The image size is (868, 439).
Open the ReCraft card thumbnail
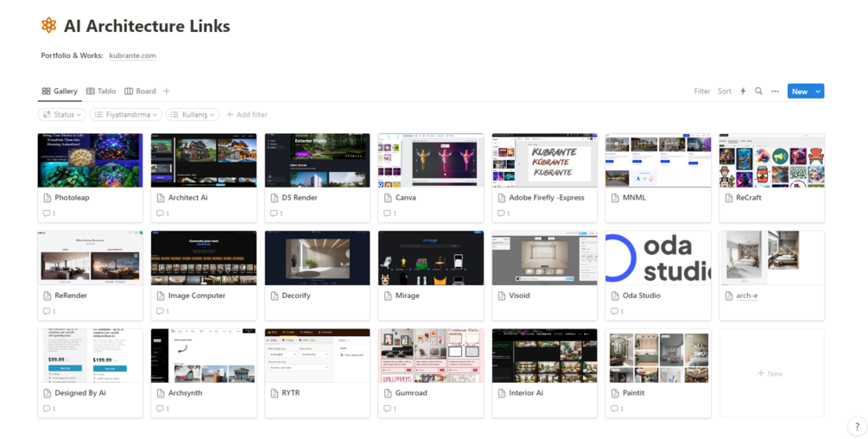pos(771,160)
